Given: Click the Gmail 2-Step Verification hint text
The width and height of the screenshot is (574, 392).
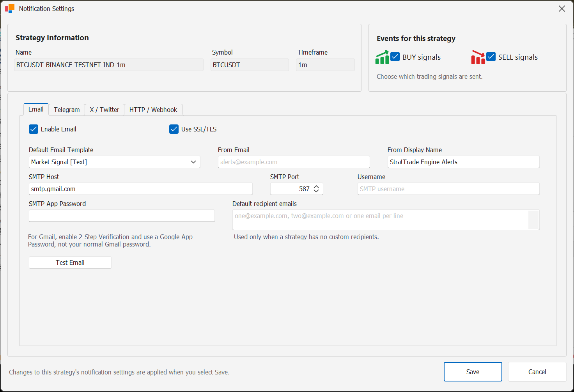Looking at the screenshot, I should (x=110, y=241).
